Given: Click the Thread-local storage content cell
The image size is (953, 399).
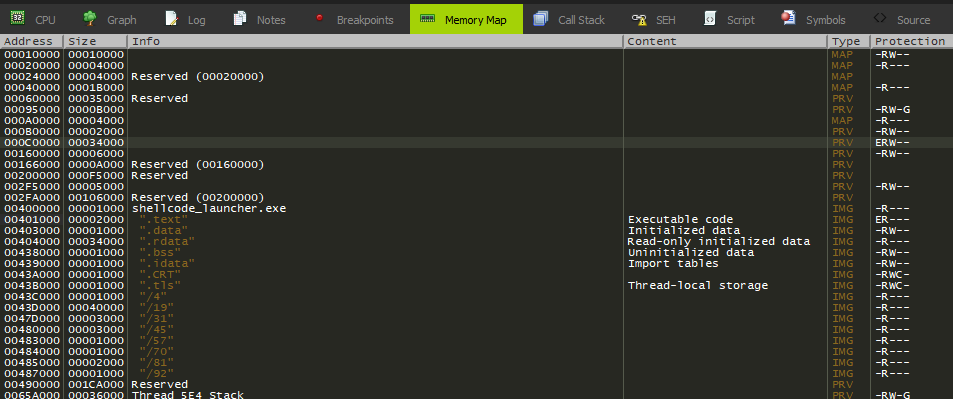Looking at the screenshot, I should pos(698,285).
